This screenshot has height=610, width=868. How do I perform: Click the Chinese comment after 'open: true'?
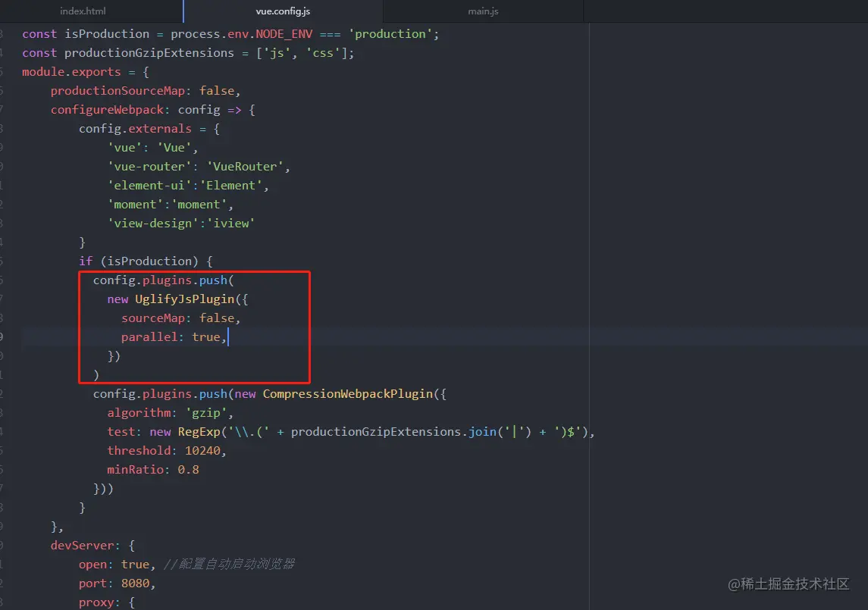pyautogui.click(x=229, y=564)
